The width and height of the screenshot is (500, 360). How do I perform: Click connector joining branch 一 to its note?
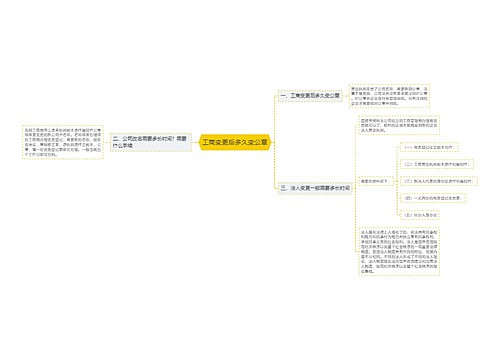coord(346,96)
